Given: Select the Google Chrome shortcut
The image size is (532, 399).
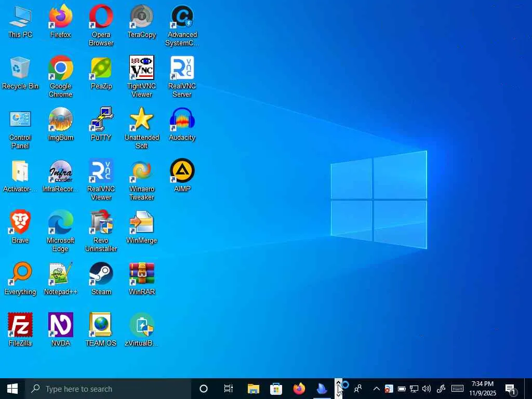Looking at the screenshot, I should [x=60, y=77].
